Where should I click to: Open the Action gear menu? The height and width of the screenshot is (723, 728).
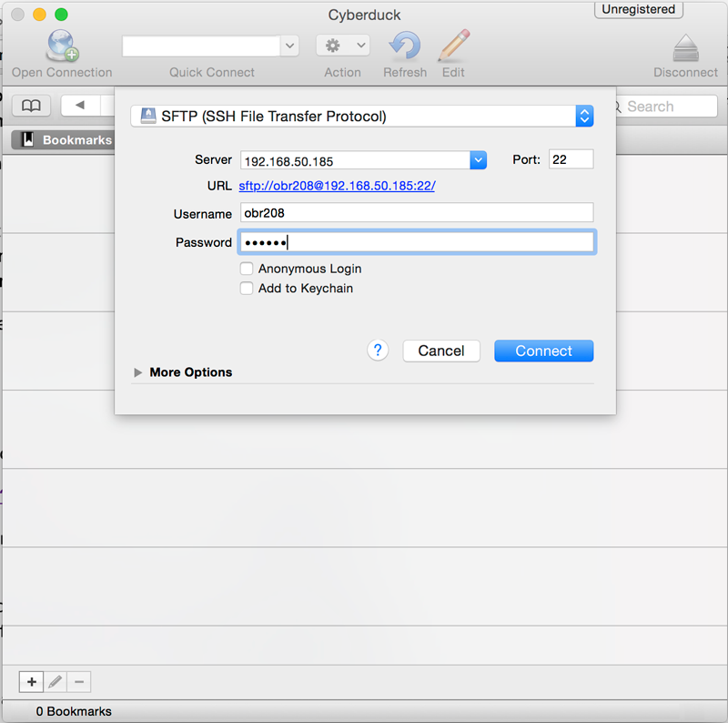343,46
